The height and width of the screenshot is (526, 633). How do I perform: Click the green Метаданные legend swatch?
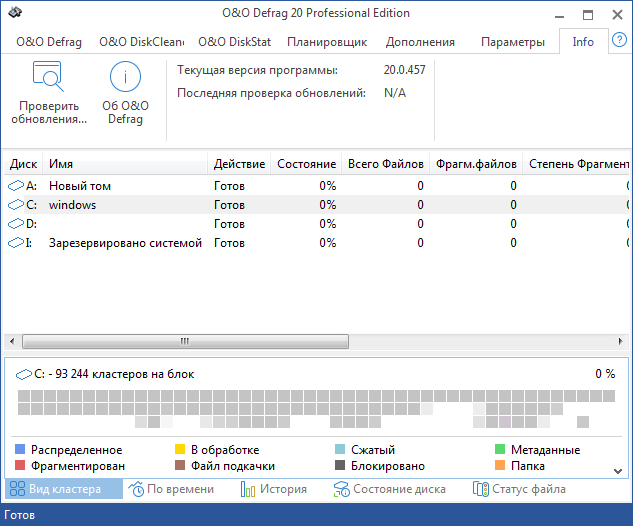coord(500,449)
